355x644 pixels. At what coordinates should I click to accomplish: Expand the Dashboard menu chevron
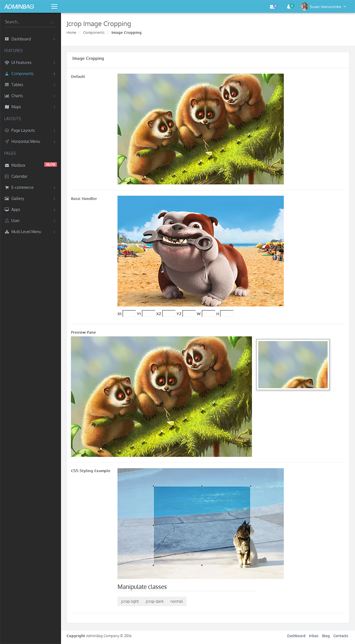point(54,39)
